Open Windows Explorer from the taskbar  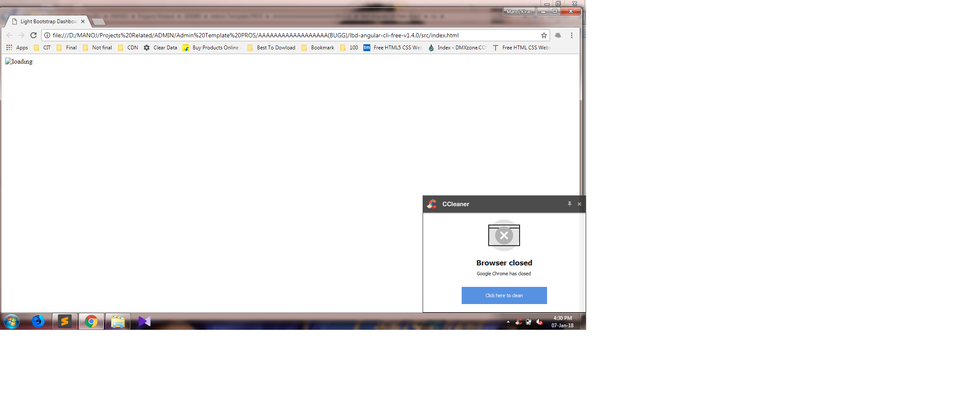(x=118, y=321)
